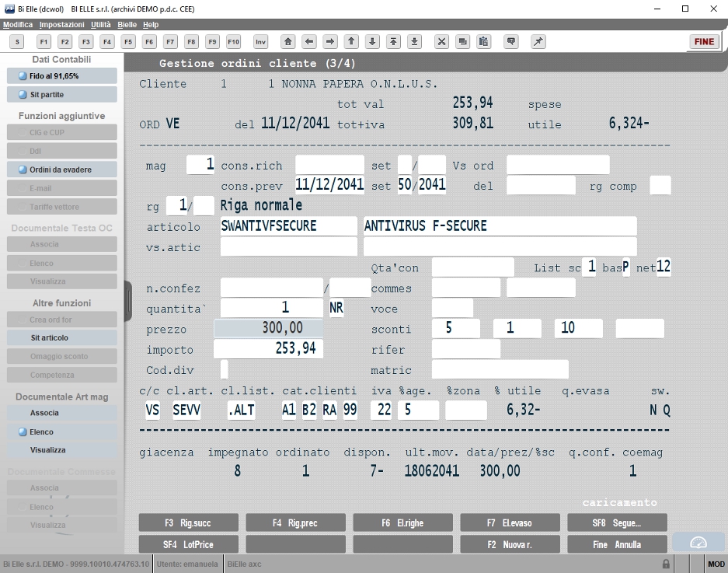
Task: Open Fido al 91,65% in sidebar
Action: point(61,76)
